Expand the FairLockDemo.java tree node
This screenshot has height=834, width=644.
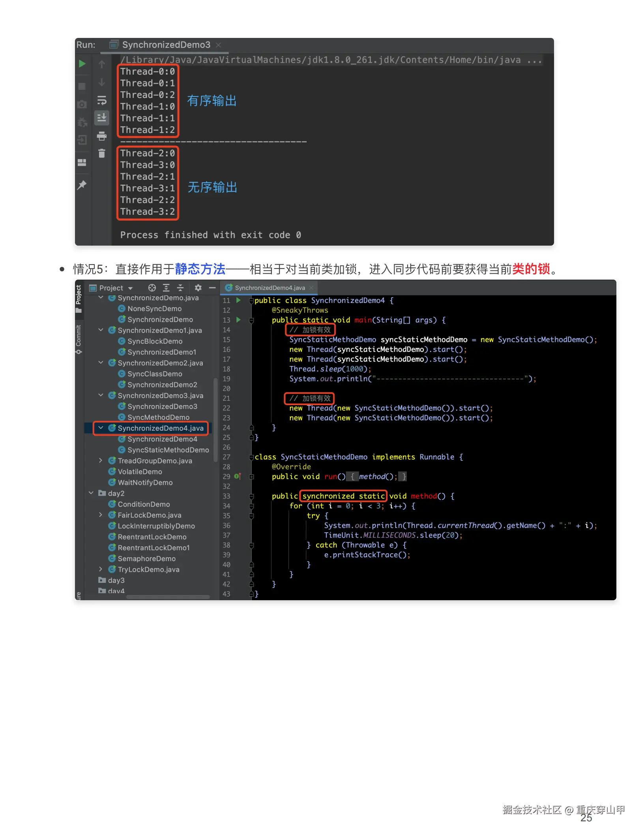pyautogui.click(x=101, y=515)
